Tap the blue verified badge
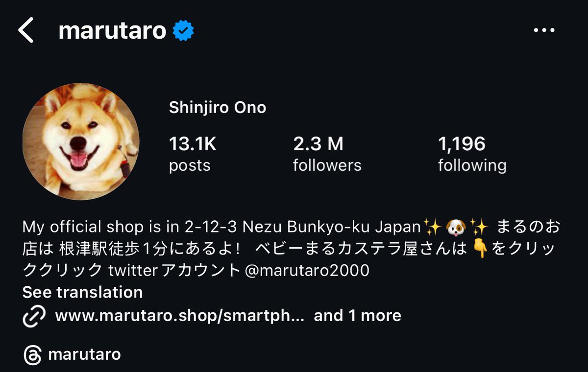588x372 pixels. pyautogui.click(x=184, y=31)
